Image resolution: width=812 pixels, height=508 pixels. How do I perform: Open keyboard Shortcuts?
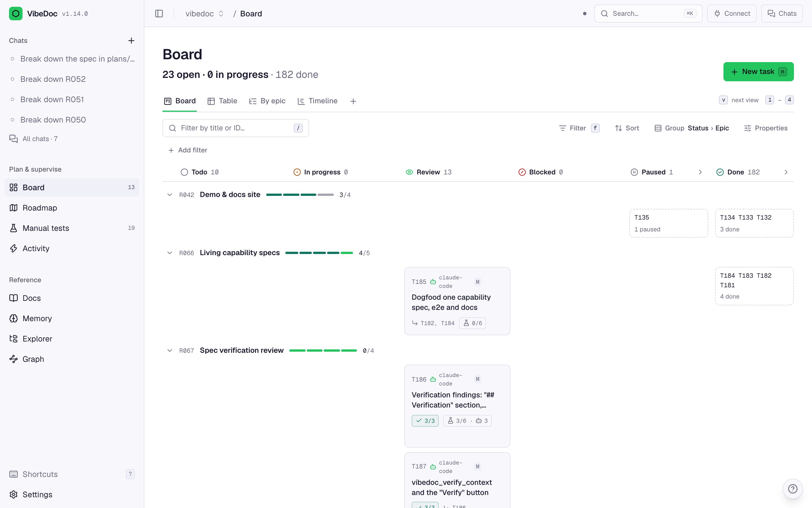click(72, 474)
